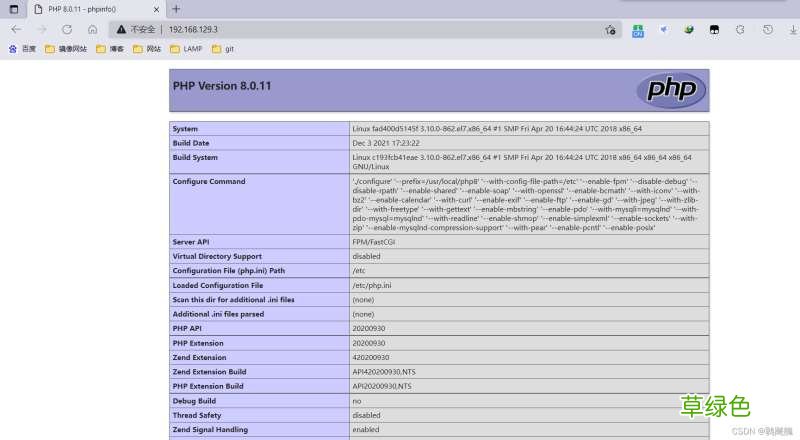Open the downloads icon
800x440 pixels.
(x=793, y=30)
